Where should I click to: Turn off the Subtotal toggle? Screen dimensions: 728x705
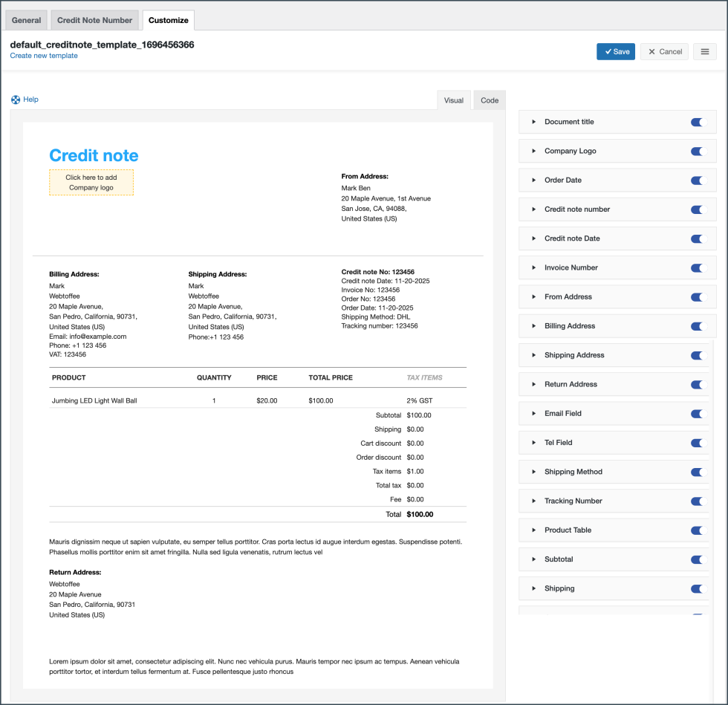pyautogui.click(x=699, y=560)
